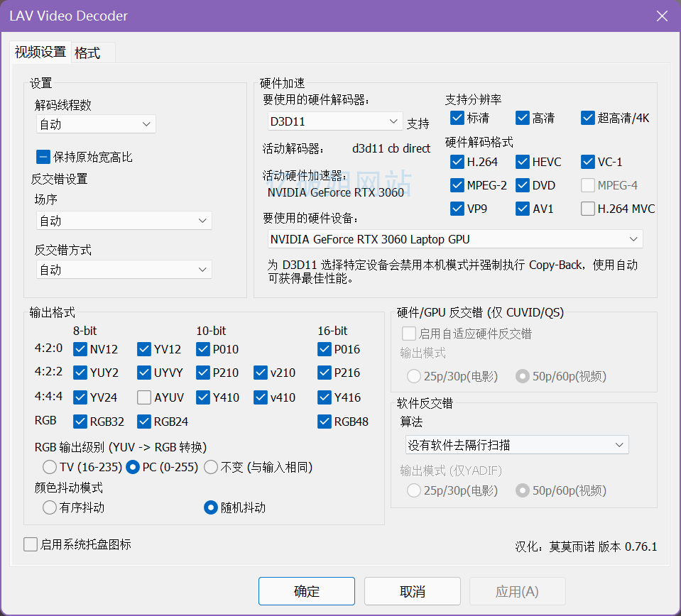The height and width of the screenshot is (616, 681).
Task: Switch to the 格式 tab
Action: tap(87, 53)
